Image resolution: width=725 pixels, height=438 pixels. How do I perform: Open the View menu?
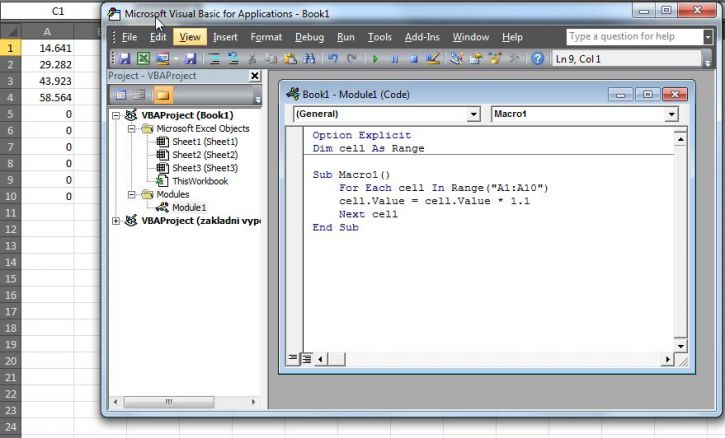(x=190, y=37)
